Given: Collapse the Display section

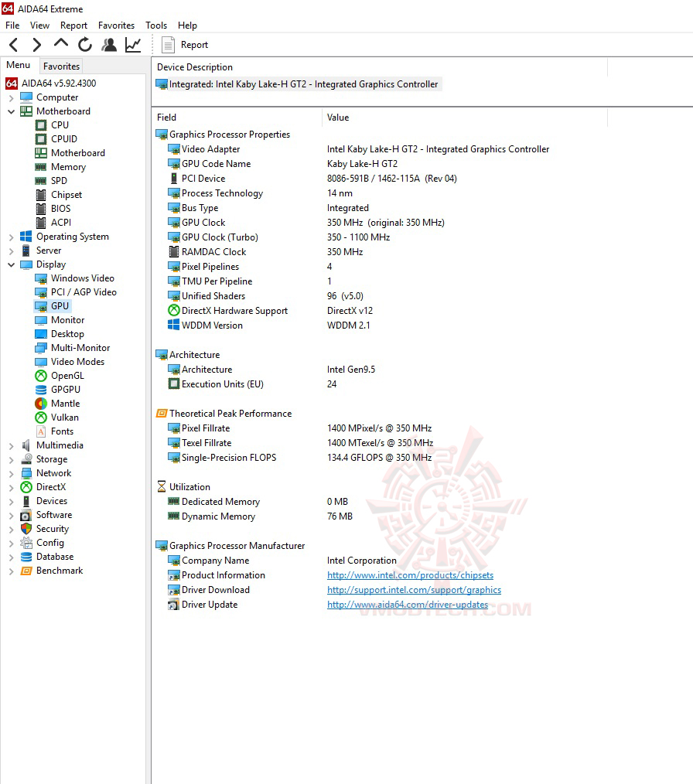Looking at the screenshot, I should (10, 264).
